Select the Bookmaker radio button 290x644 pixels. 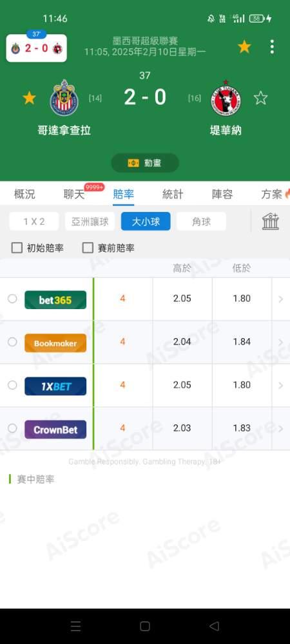[x=12, y=342]
